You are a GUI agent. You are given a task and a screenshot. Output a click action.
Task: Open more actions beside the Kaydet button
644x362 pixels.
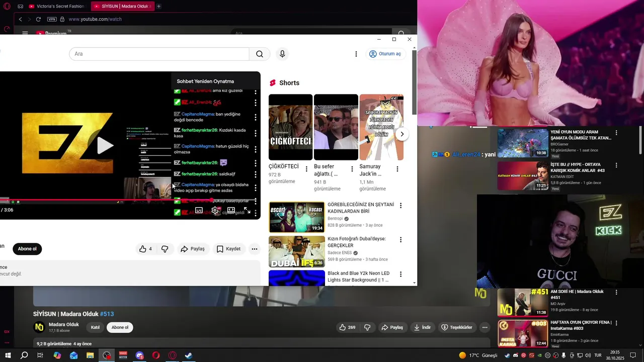coord(255,249)
